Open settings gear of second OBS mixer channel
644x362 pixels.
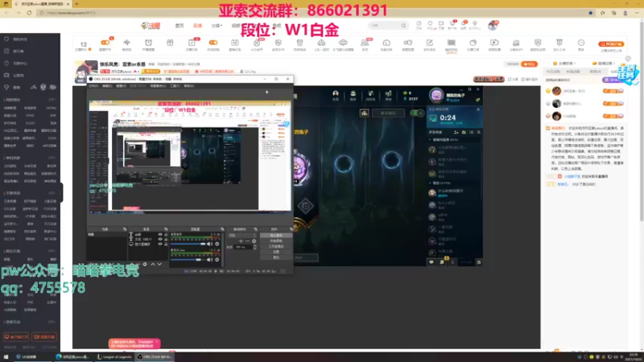[217, 260]
